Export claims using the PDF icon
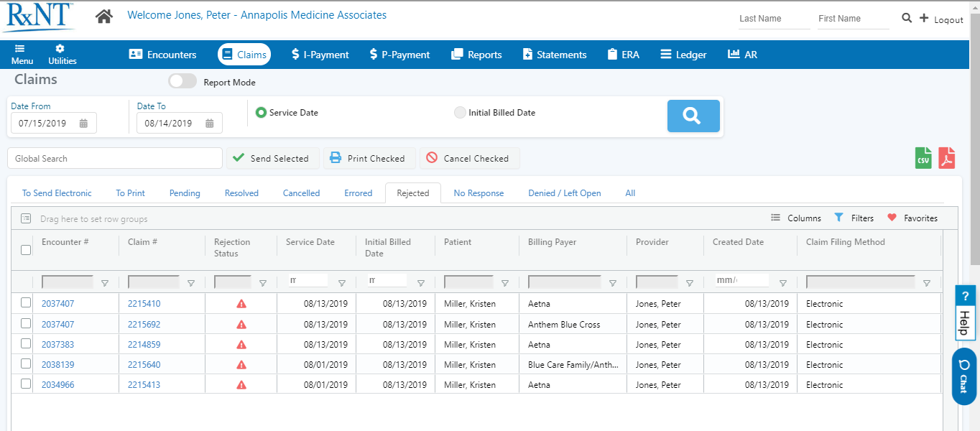980x431 pixels. [x=946, y=158]
